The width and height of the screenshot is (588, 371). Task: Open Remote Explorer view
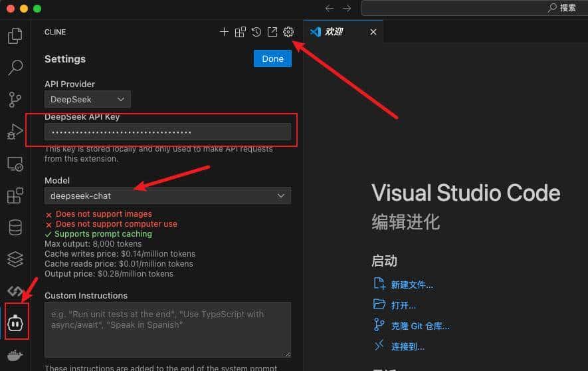point(15,164)
